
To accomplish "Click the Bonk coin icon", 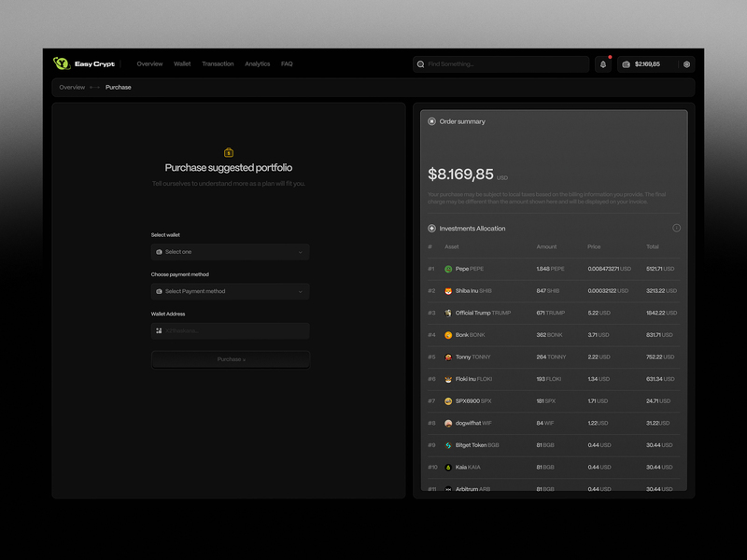I will tap(448, 335).
